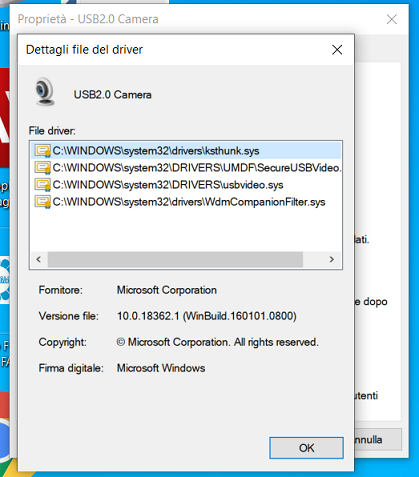
Task: Click the Microsoft Corporation provider value
Action: pos(167,290)
